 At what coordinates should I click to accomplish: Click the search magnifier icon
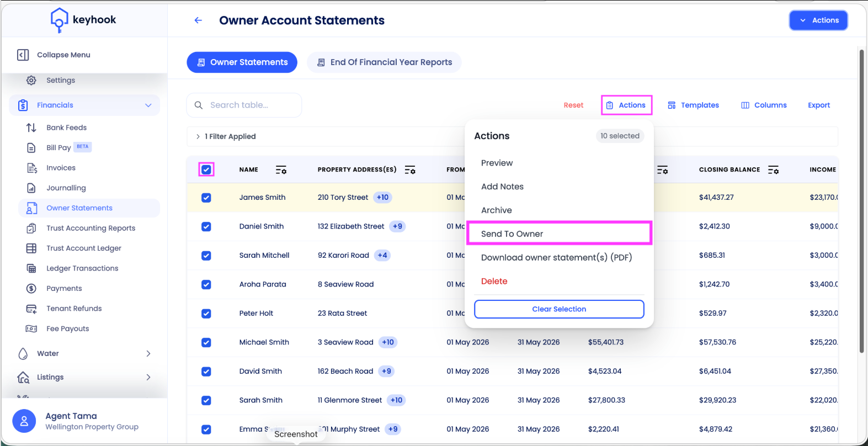tap(199, 105)
